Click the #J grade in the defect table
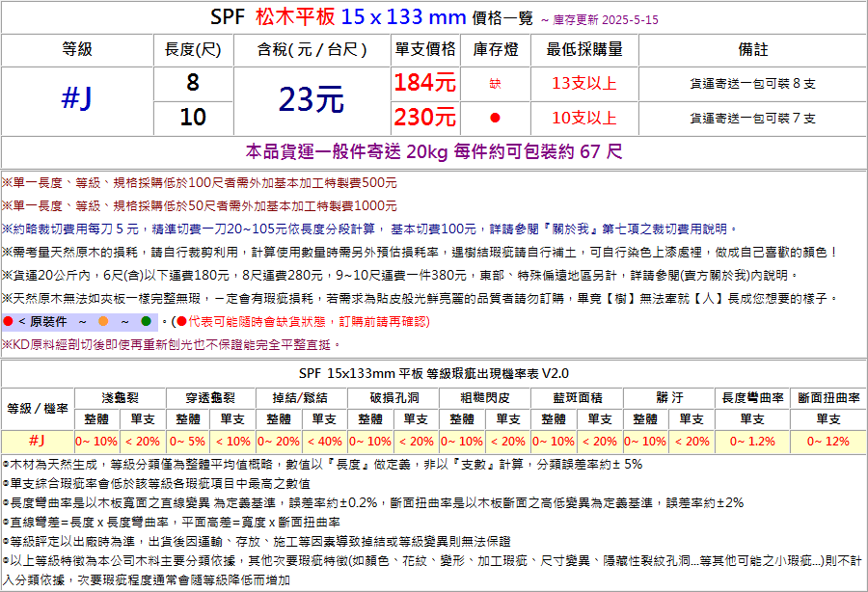 [x=37, y=441]
